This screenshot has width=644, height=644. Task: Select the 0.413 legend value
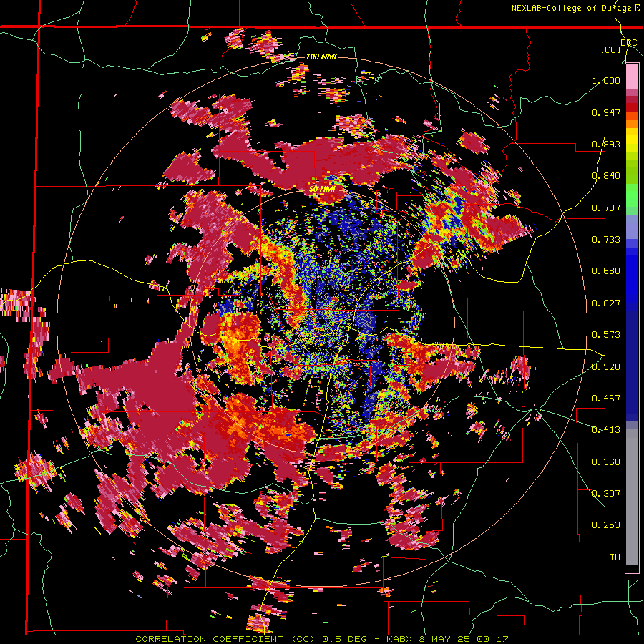[x=606, y=430]
